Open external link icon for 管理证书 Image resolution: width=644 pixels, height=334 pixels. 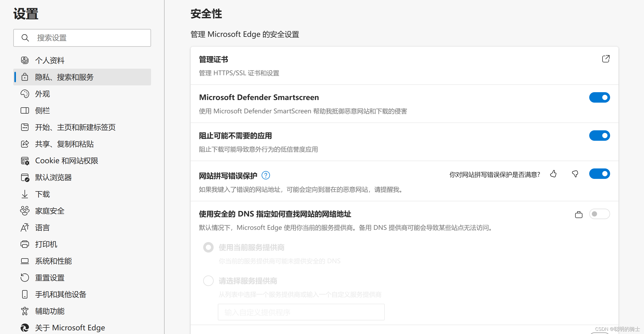click(606, 59)
